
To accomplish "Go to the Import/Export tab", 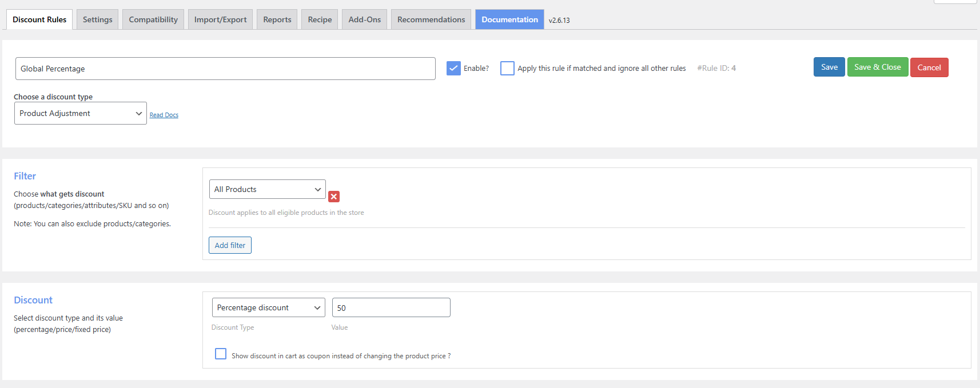I will (220, 19).
